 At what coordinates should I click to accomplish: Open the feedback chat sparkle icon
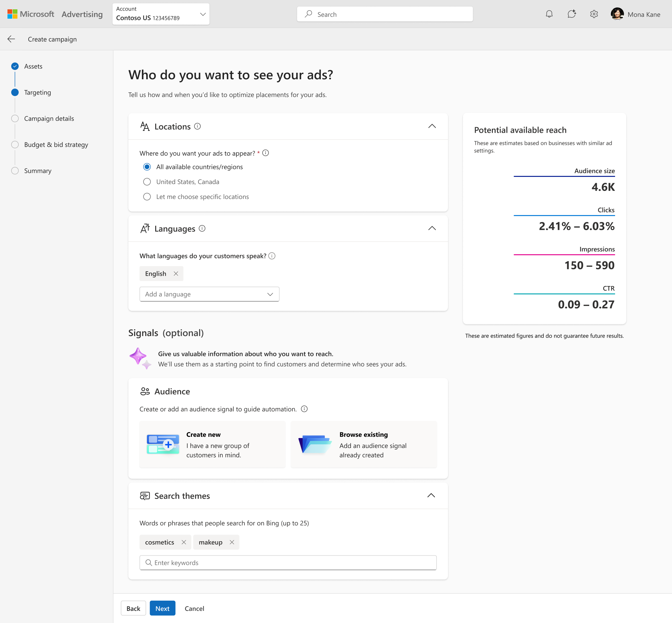pyautogui.click(x=572, y=14)
